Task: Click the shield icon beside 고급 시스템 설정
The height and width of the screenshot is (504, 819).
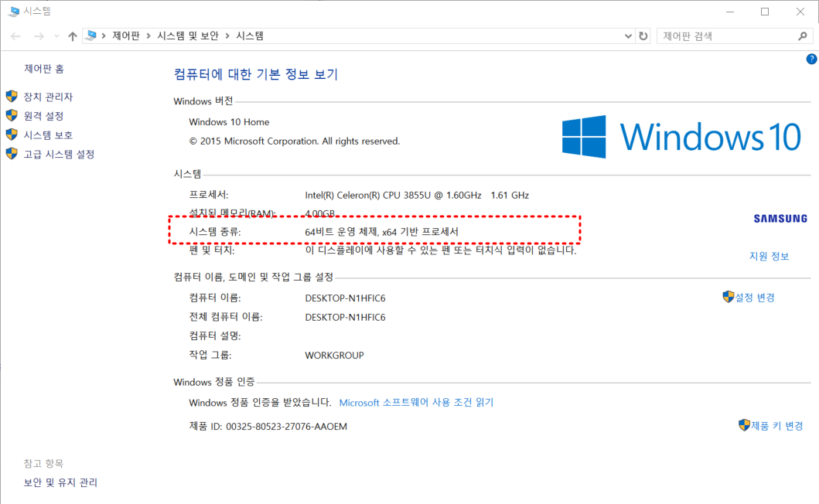Action: 12,154
